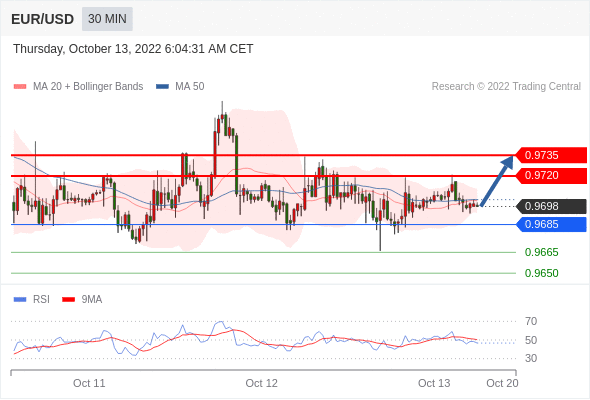Image resolution: width=590 pixels, height=400 pixels.
Task: Click the Oct 11 date axis label
Action: tap(89, 383)
